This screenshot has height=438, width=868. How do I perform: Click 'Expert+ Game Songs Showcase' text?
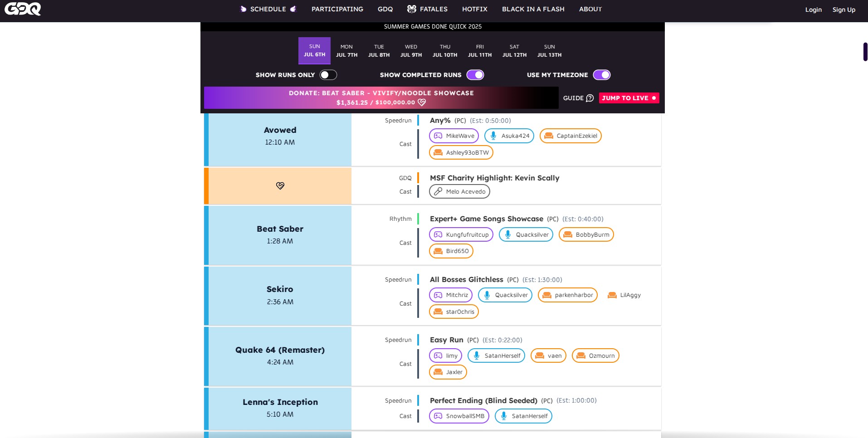pos(487,219)
